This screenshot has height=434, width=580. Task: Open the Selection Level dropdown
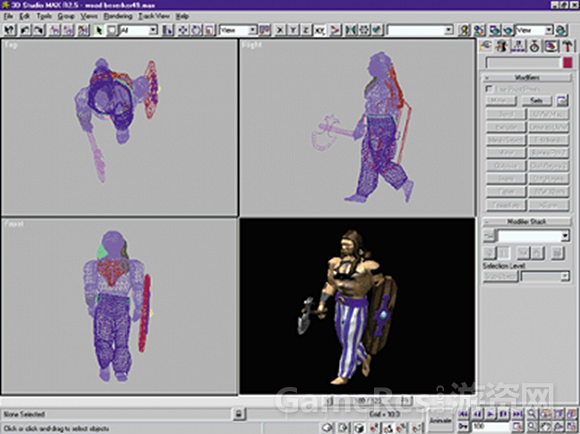[x=545, y=276]
